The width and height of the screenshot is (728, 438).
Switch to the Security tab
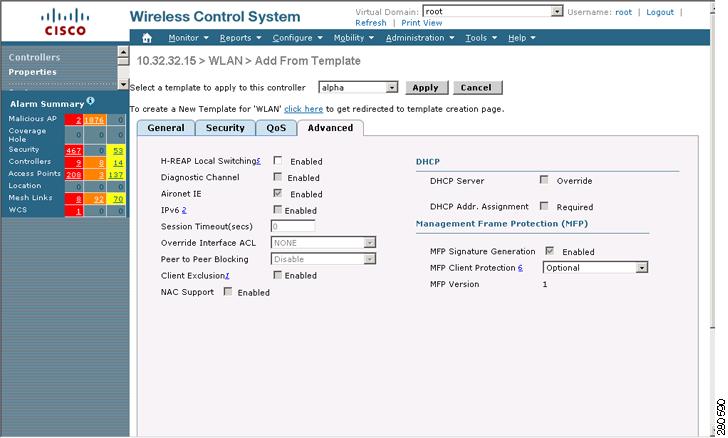point(225,128)
